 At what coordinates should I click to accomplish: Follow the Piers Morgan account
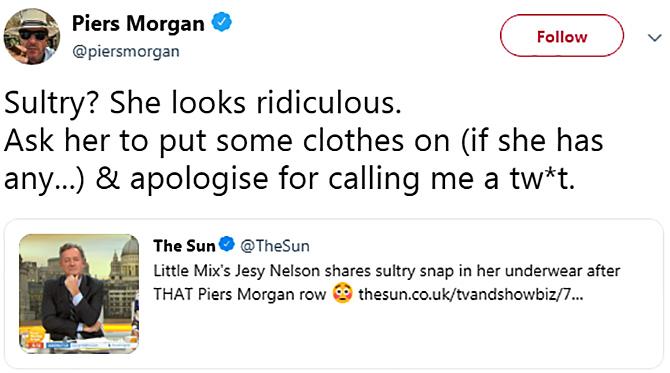(x=561, y=36)
